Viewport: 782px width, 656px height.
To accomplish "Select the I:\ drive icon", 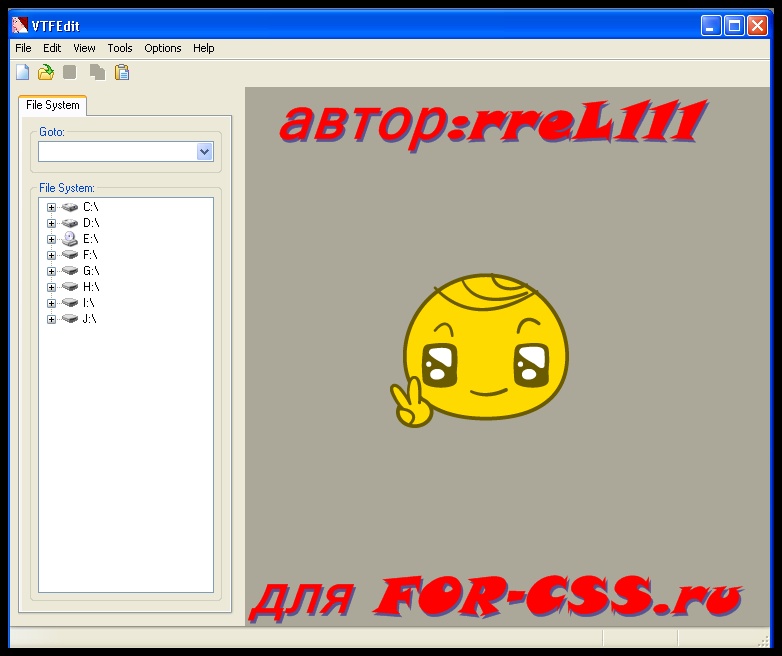I will click(70, 303).
